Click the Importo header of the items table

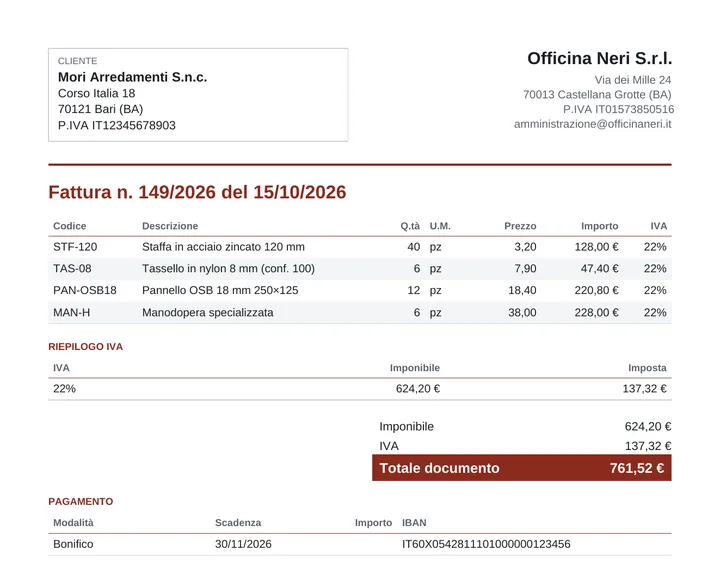coord(600,226)
